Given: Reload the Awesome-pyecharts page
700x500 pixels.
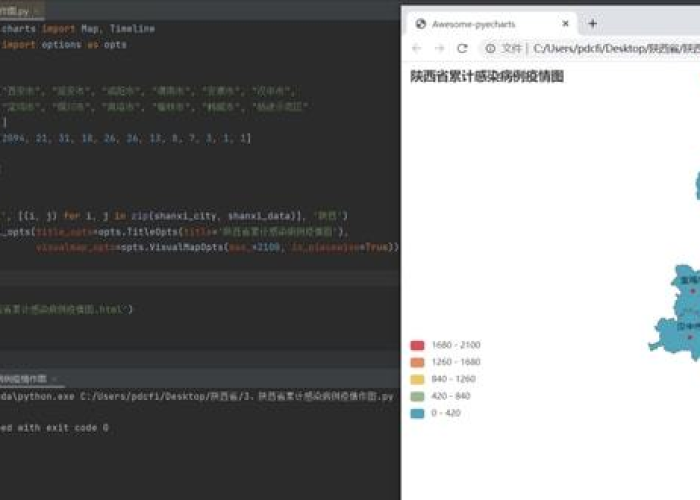Looking at the screenshot, I should (x=462, y=48).
